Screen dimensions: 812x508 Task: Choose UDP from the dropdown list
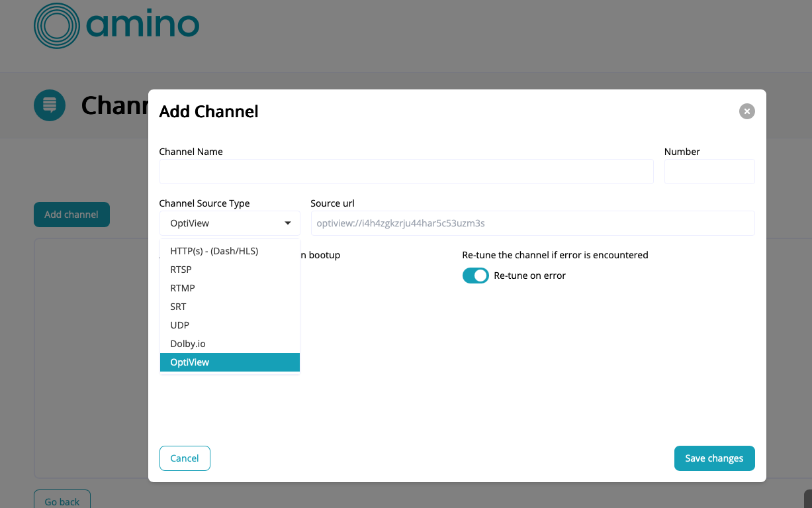pyautogui.click(x=179, y=325)
